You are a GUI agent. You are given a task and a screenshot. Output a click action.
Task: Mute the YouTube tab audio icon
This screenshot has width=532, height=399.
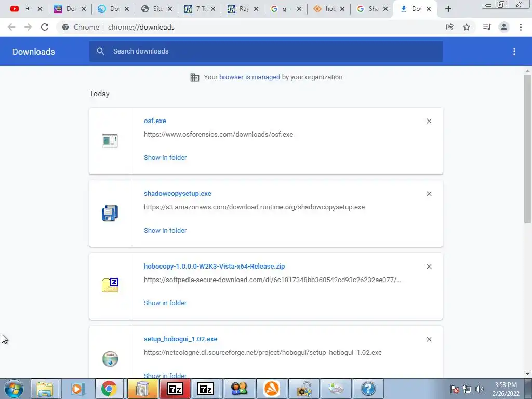click(x=29, y=9)
